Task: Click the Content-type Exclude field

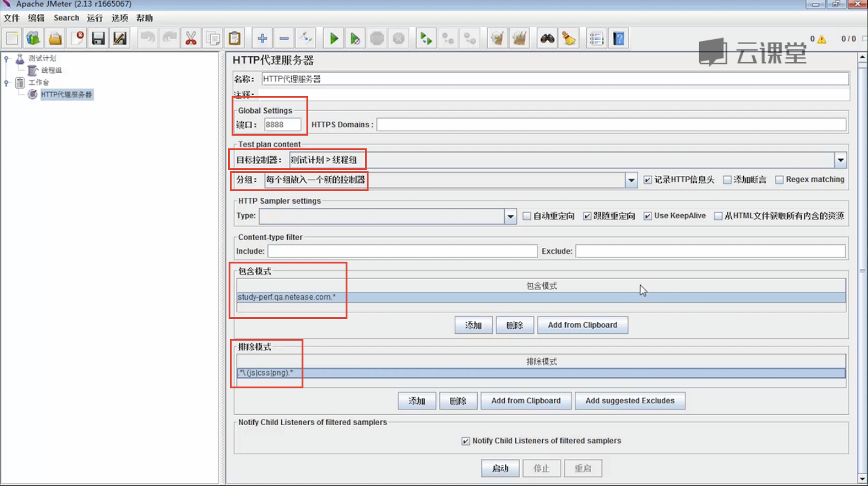Action: [x=711, y=251]
